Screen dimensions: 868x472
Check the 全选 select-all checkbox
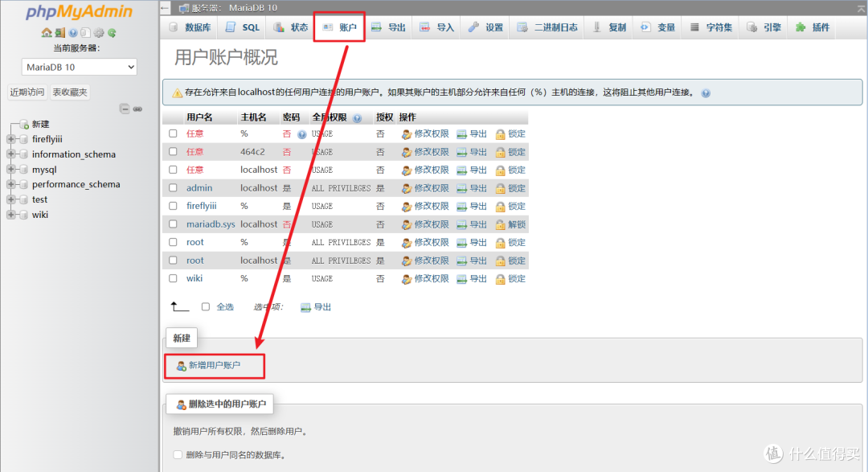(x=207, y=306)
